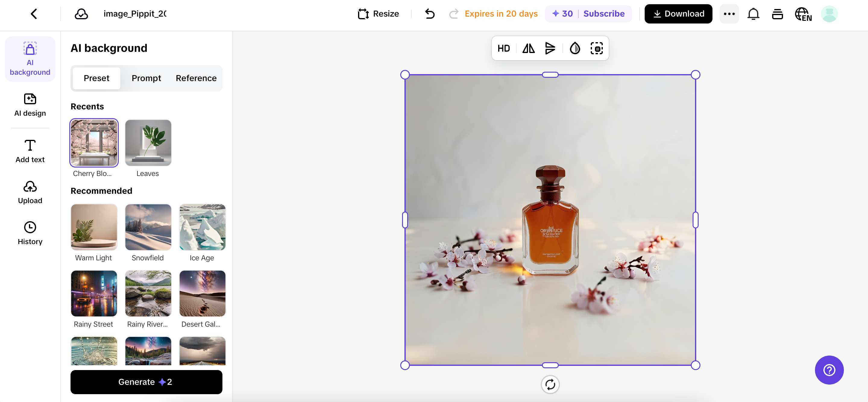Viewport: 868px width, 402px height.
Task: Click the HD upscale icon
Action: pos(503,49)
